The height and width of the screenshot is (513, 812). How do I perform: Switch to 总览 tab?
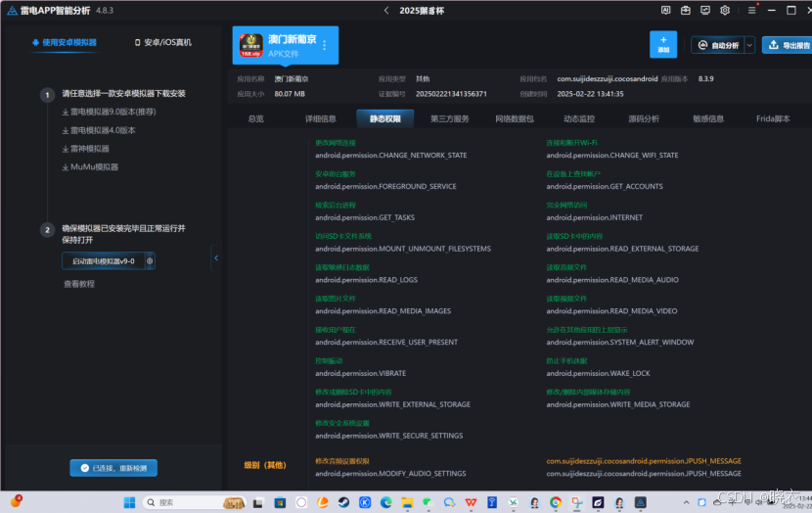click(255, 118)
